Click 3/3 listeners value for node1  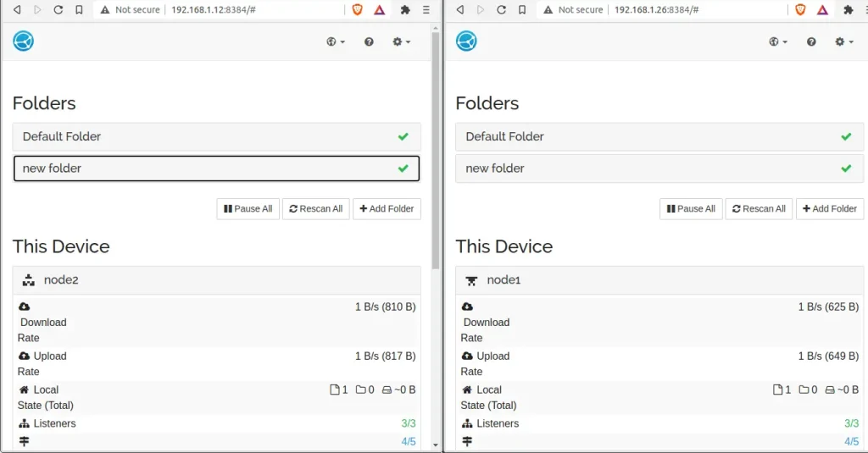coord(851,423)
